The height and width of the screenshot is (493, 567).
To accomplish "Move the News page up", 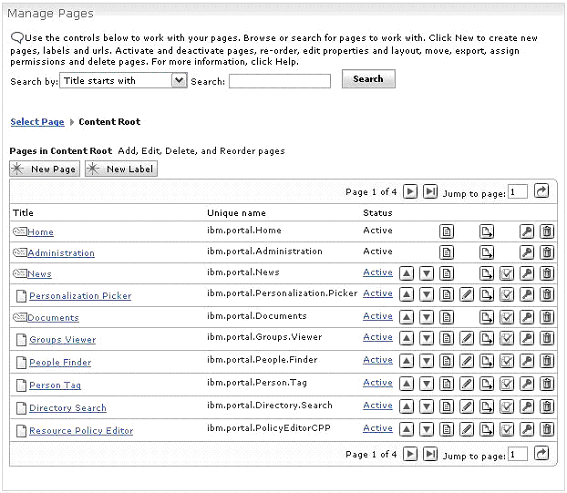I will click(x=406, y=273).
